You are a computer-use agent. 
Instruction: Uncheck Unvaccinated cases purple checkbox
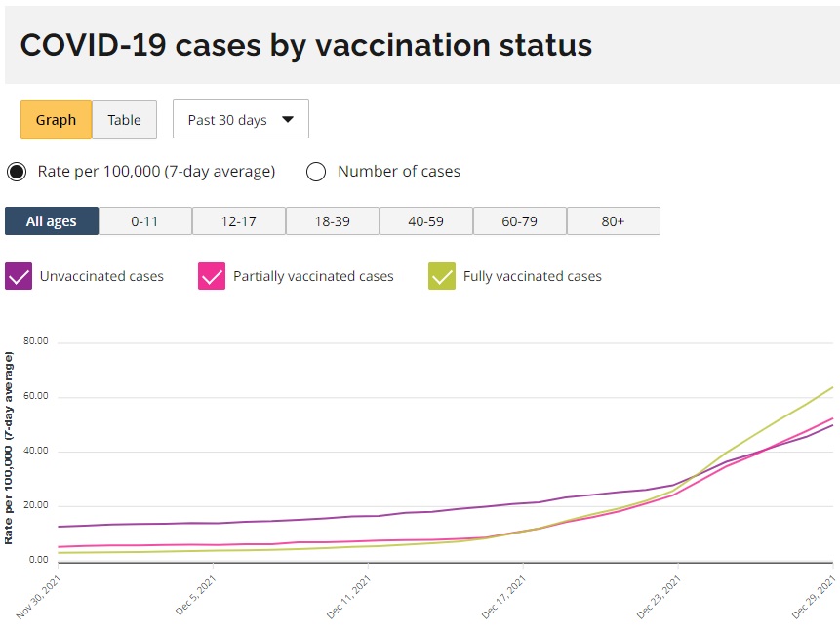pos(19,276)
